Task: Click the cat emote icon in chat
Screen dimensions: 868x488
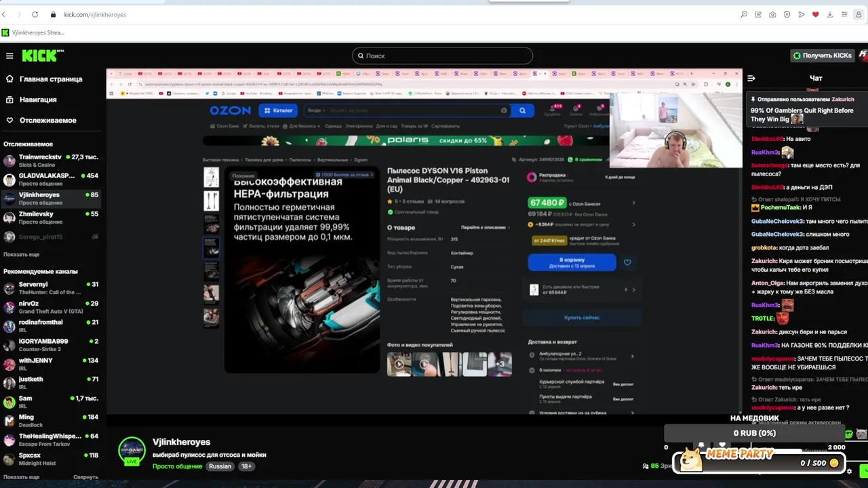Action: point(861,434)
